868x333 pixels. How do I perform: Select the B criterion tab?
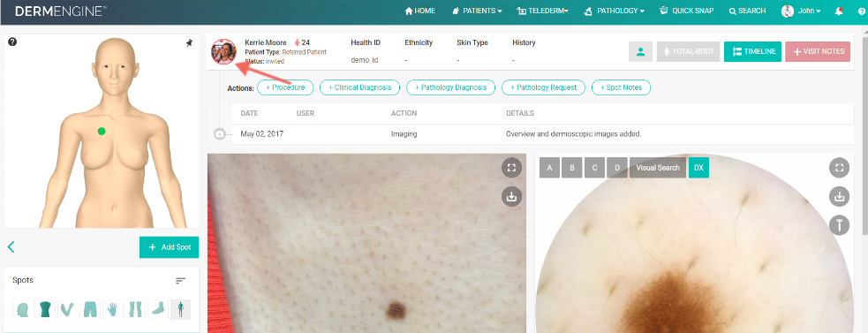[572, 168]
